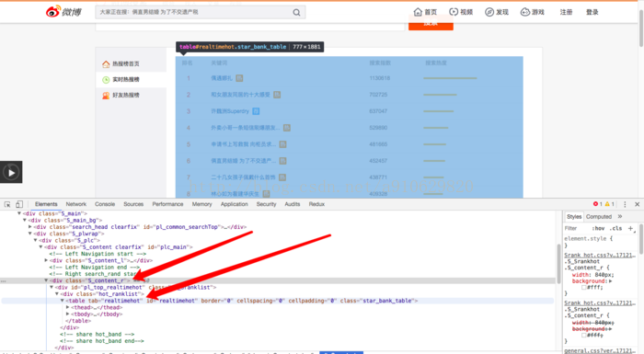This screenshot has height=354, width=644.
Task: Expand the thead node
Action: point(67,307)
